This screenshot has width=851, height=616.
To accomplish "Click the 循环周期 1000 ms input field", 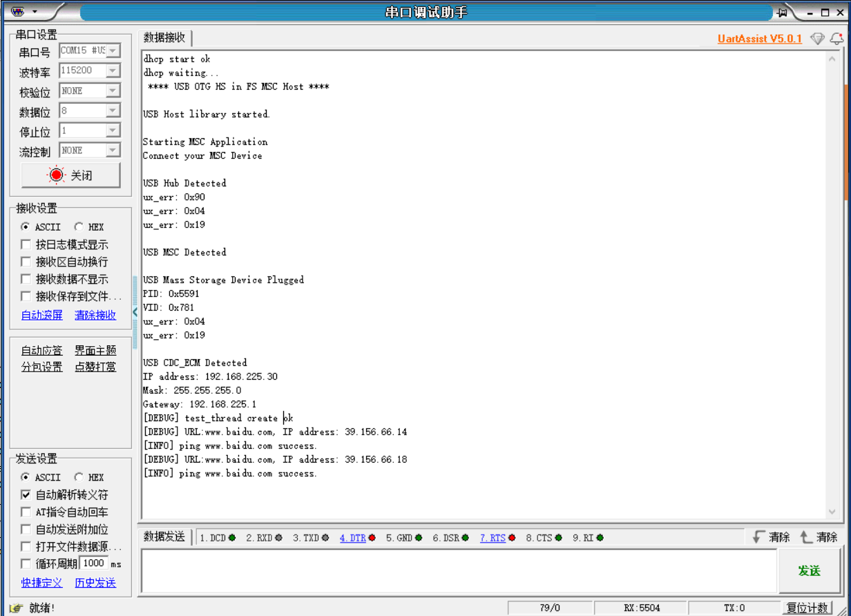I will coord(93,564).
